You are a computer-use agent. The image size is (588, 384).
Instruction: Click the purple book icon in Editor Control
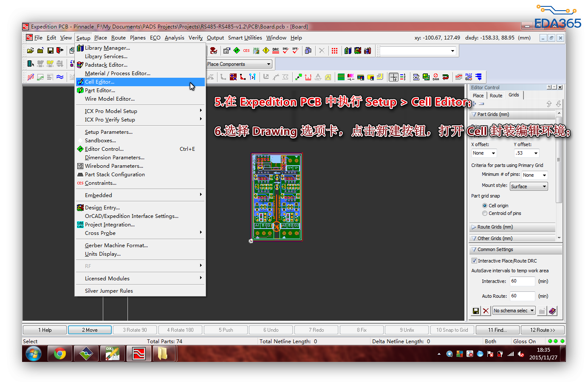pyautogui.click(x=552, y=311)
